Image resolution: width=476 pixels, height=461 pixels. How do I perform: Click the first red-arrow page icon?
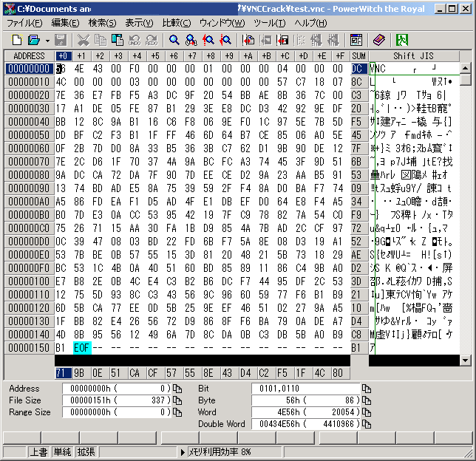coord(248,40)
